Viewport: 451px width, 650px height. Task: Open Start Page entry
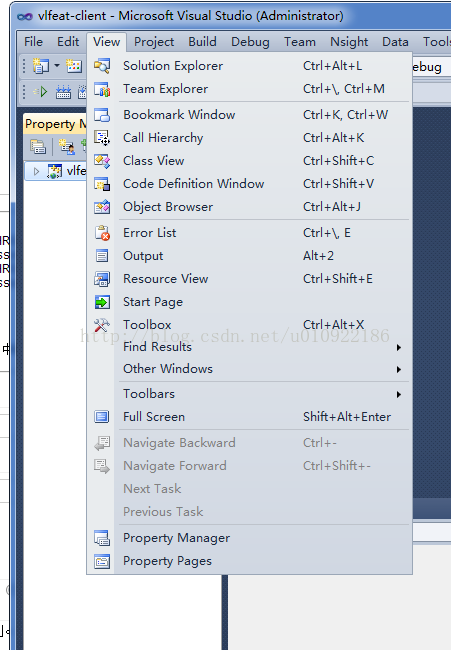coord(250,302)
